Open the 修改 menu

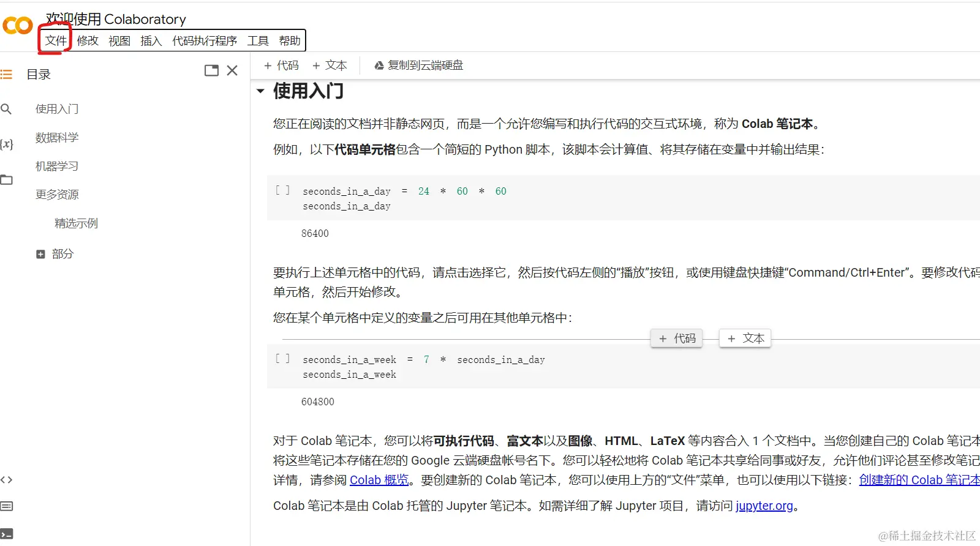(x=88, y=40)
